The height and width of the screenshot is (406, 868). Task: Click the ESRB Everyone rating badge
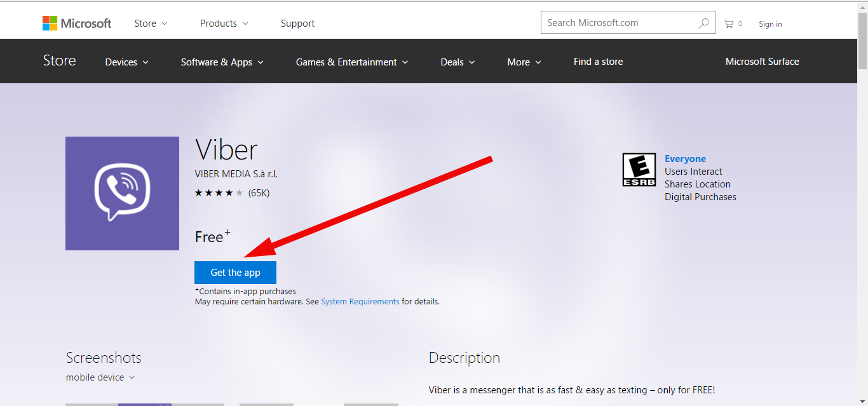click(639, 170)
